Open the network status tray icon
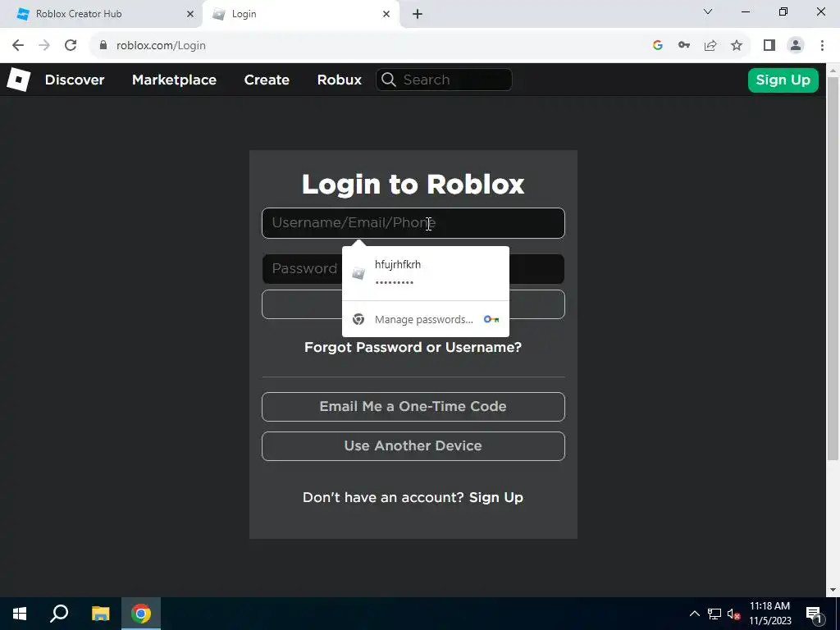The height and width of the screenshot is (630, 840). (x=714, y=614)
